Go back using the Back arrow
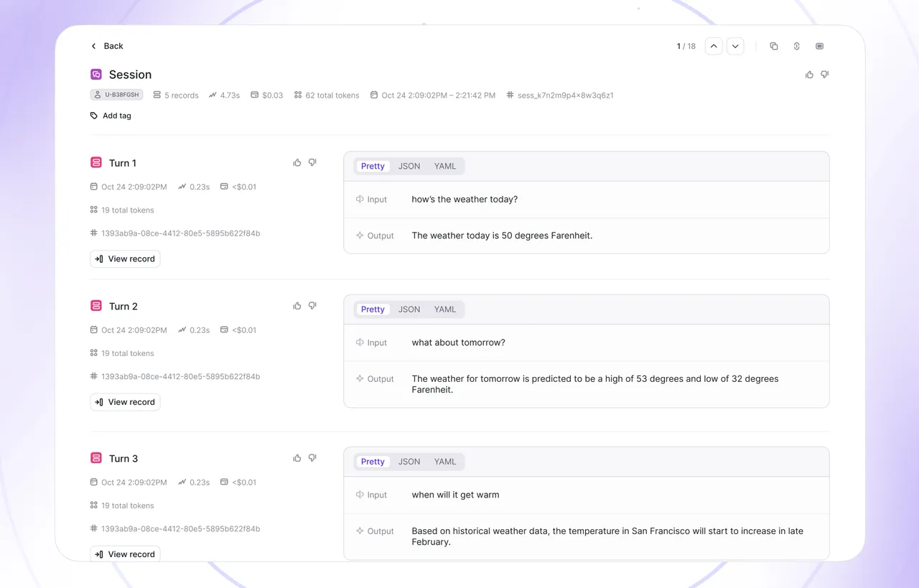 click(x=93, y=46)
